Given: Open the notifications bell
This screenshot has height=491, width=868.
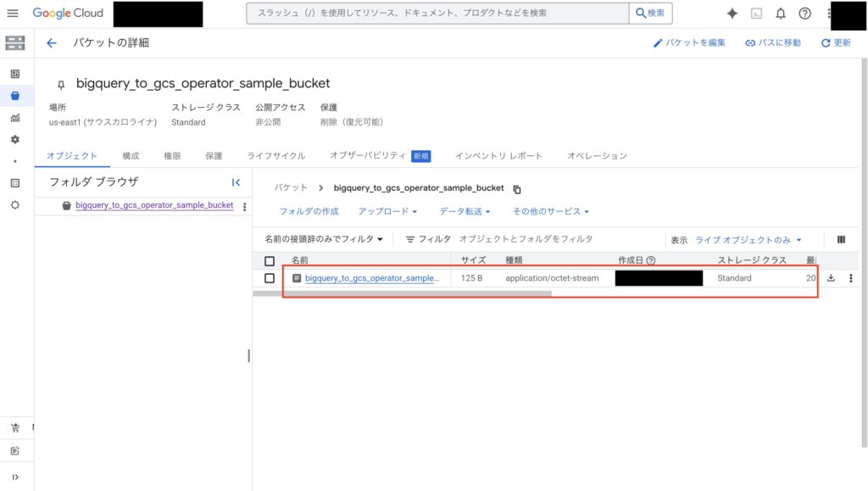Looking at the screenshot, I should tap(781, 14).
